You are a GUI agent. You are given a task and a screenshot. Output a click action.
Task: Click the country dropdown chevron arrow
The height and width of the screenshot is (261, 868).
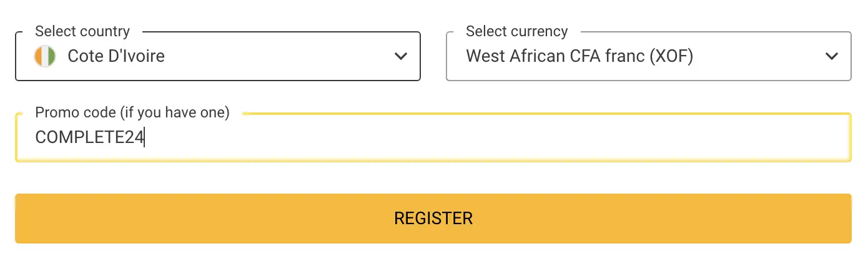(x=401, y=56)
